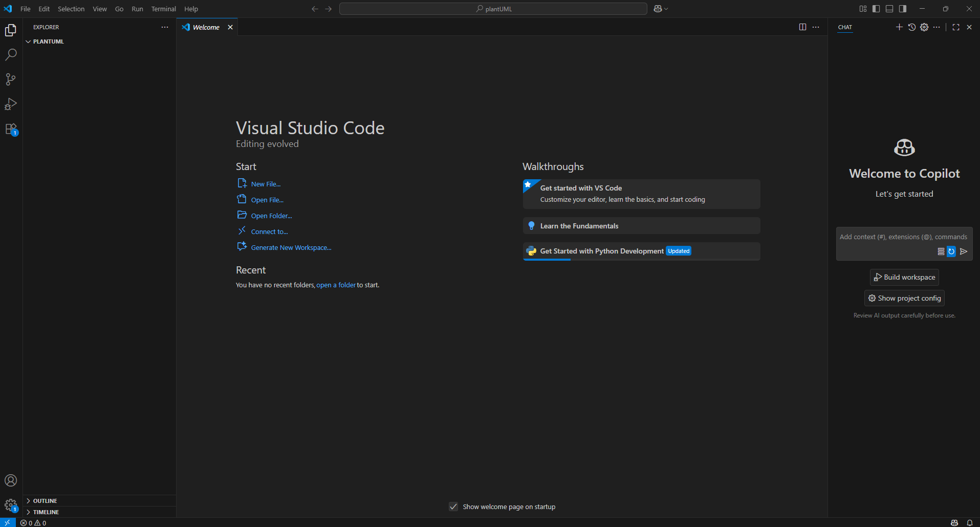Click the plantUML command center search box
The image size is (980, 527).
[x=493, y=9]
